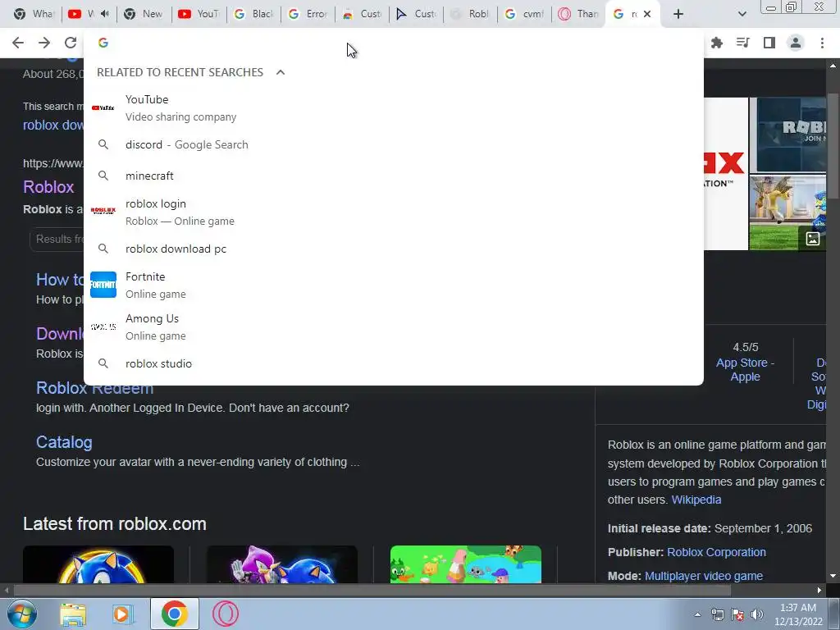Open the Roblox character image thumbnail
840x630 pixels.
coord(787,212)
